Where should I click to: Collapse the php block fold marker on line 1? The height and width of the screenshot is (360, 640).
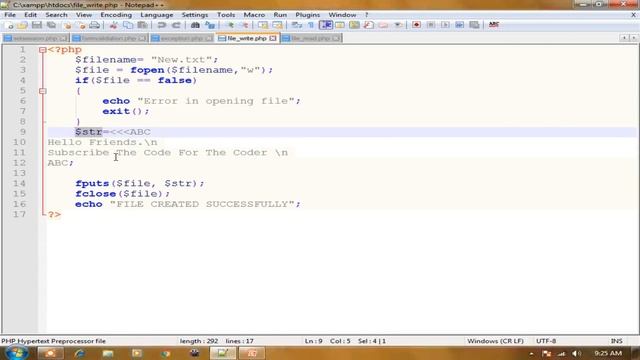click(x=42, y=50)
